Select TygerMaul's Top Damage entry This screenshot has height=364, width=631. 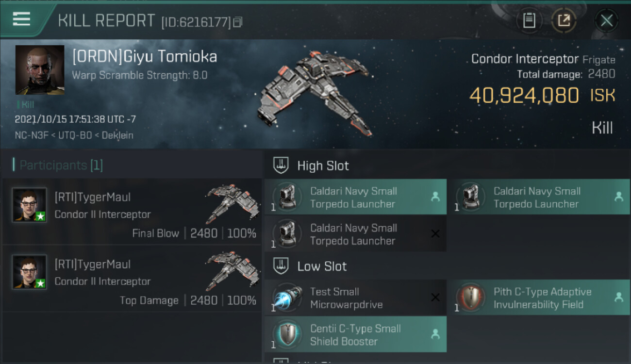click(131, 279)
